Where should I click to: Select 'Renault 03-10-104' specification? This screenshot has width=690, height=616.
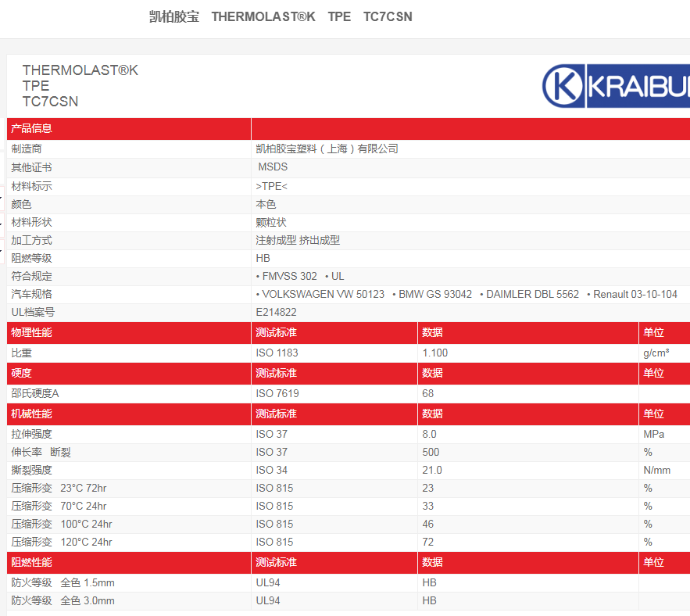635,294
